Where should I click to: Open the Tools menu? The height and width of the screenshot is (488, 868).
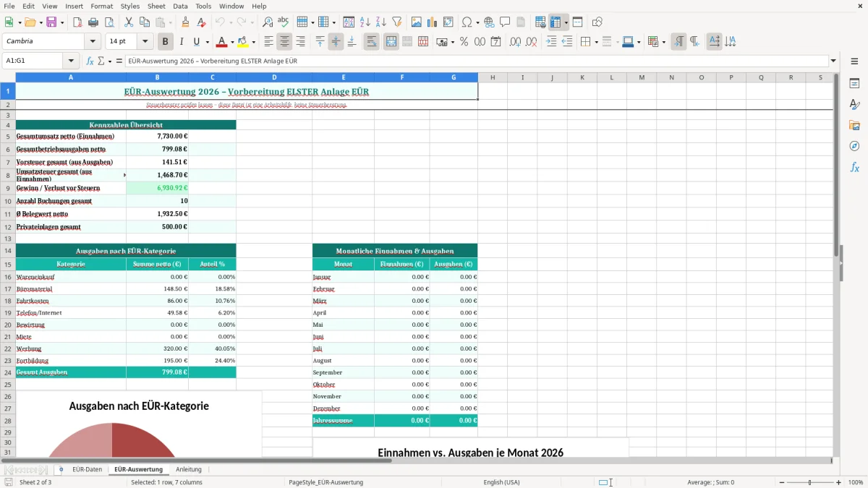click(x=203, y=6)
